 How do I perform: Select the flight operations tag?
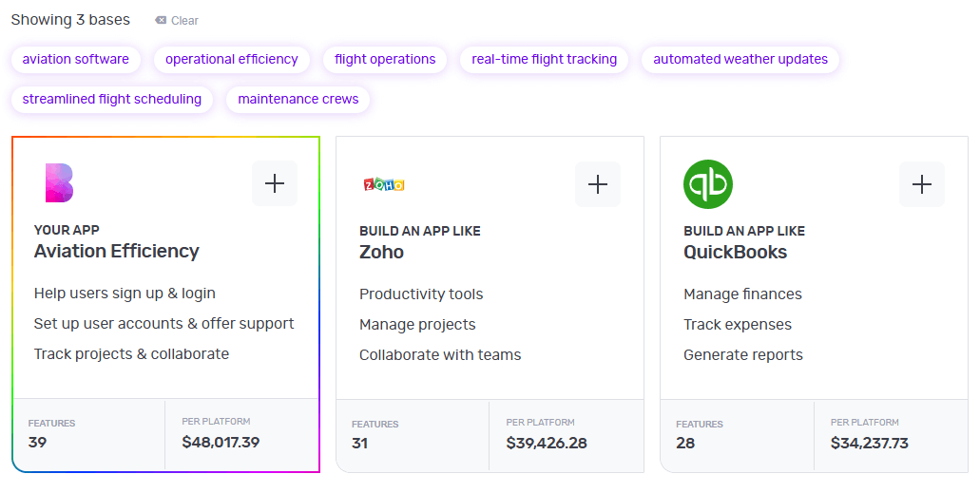click(385, 59)
